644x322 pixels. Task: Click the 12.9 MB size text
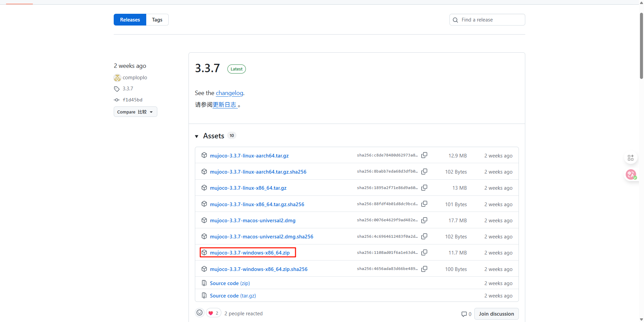(x=458, y=156)
